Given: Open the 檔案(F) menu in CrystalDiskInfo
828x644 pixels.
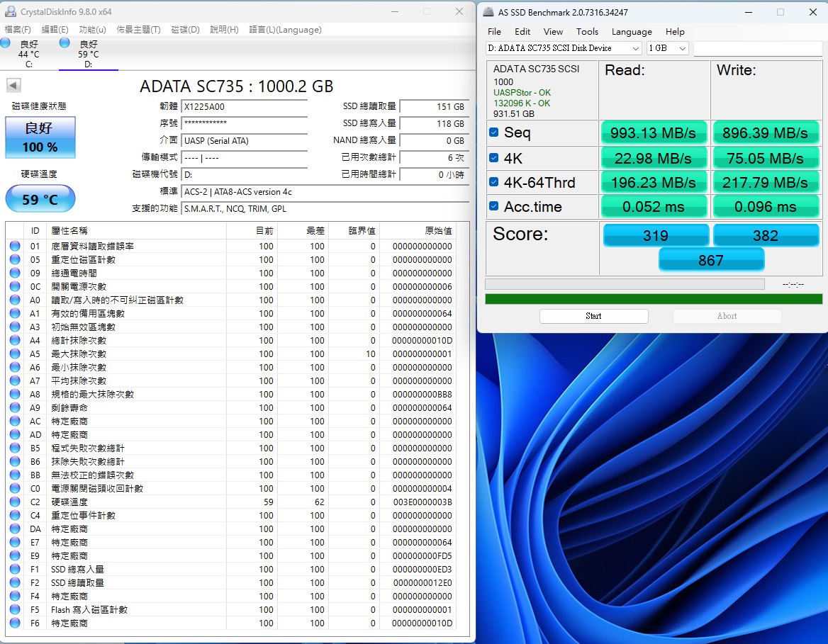Looking at the screenshot, I should (x=18, y=30).
